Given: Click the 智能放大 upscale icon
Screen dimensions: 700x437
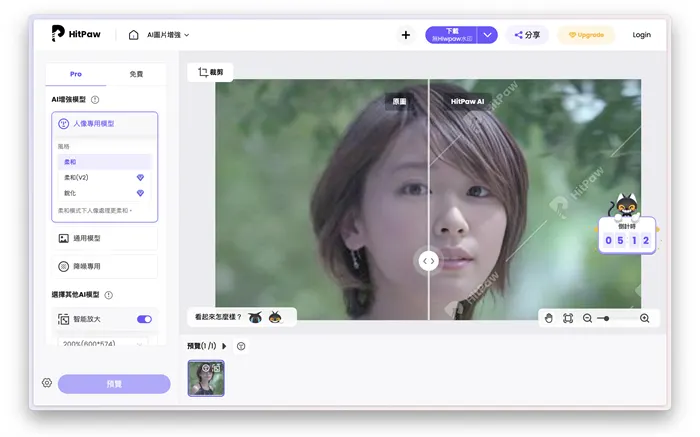Looking at the screenshot, I should click(63, 319).
